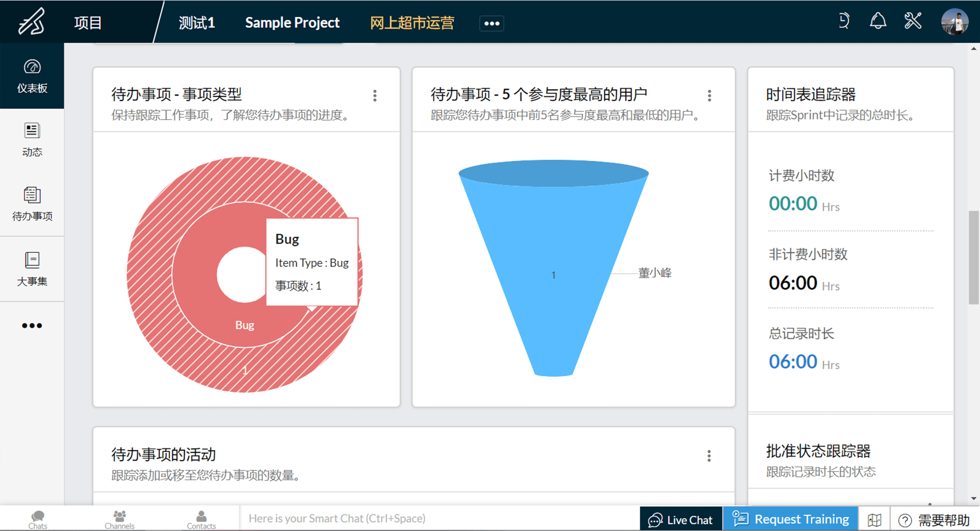Click the Bug tooltip title
The width and height of the screenshot is (980, 531).
pos(287,239)
